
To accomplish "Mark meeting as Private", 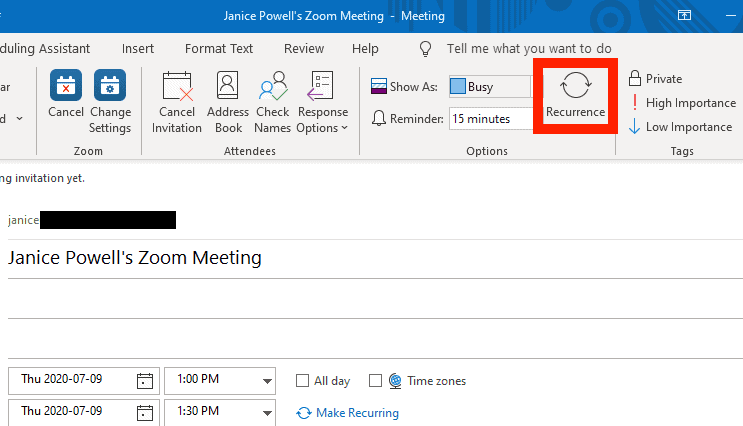I will coord(656,79).
